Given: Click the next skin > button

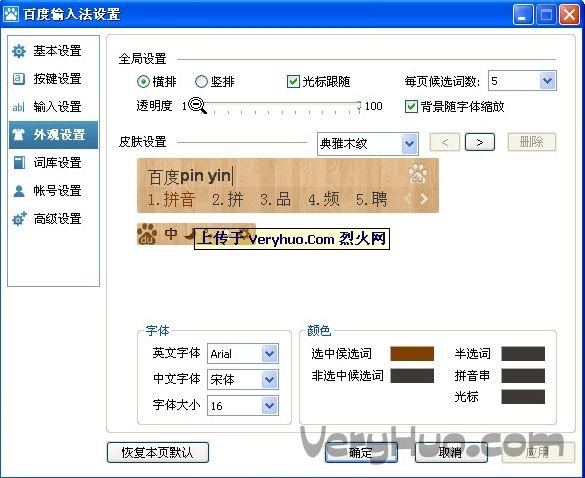Looking at the screenshot, I should (480, 142).
